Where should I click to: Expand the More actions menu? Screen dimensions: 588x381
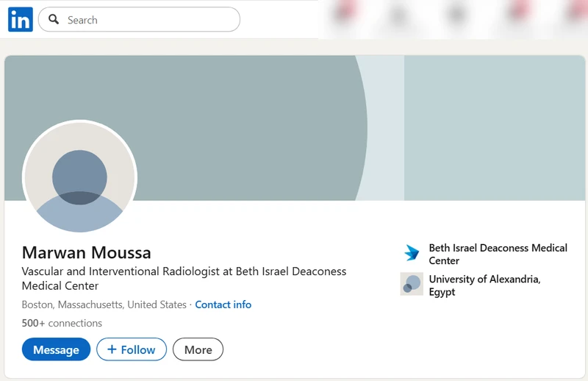pos(198,349)
